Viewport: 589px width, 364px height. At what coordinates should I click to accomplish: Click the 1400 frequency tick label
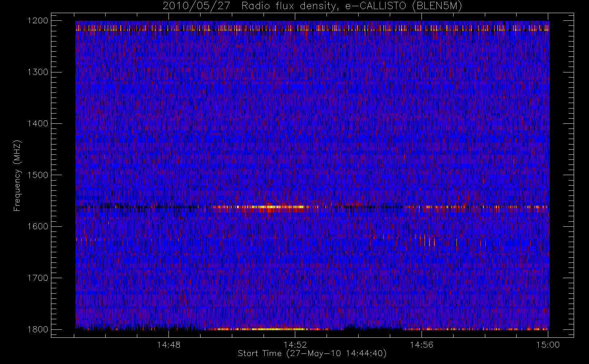coord(38,124)
